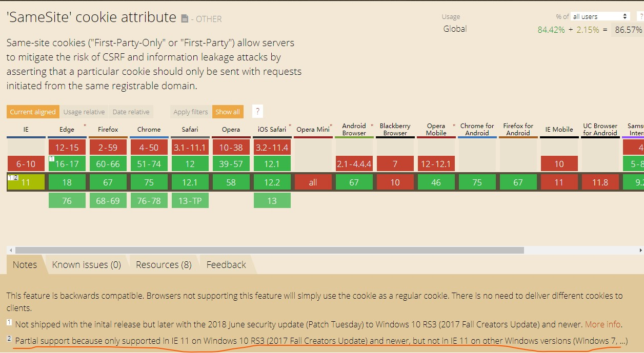This screenshot has width=644, height=353.
Task: Open the all users dropdown
Action: [600, 16]
